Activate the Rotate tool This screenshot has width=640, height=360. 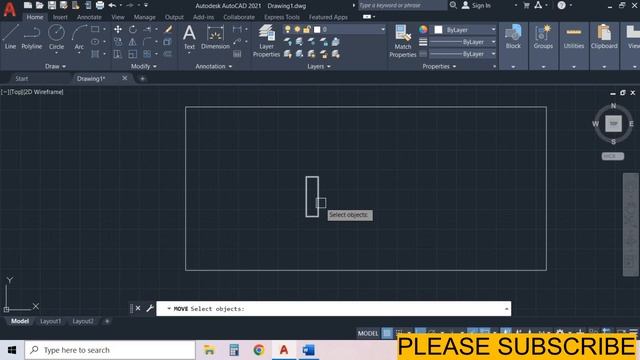point(133,29)
